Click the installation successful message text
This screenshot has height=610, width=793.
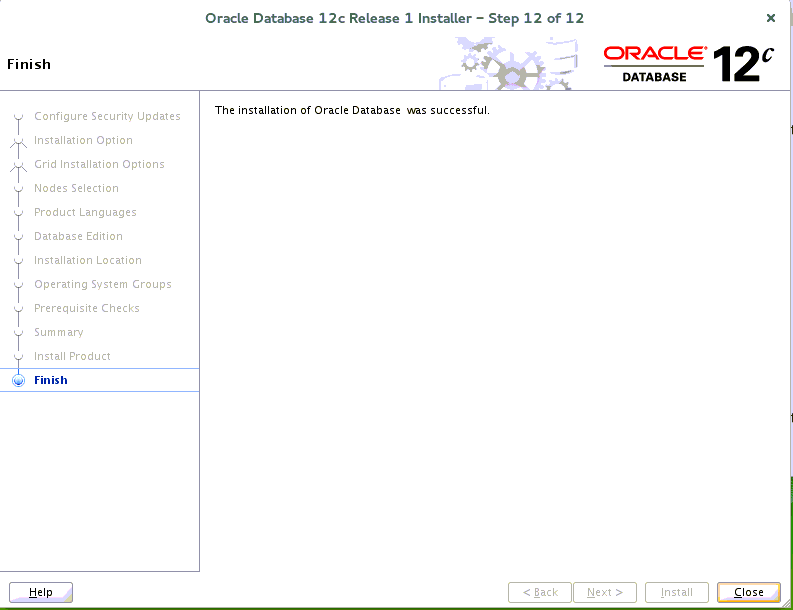352,110
